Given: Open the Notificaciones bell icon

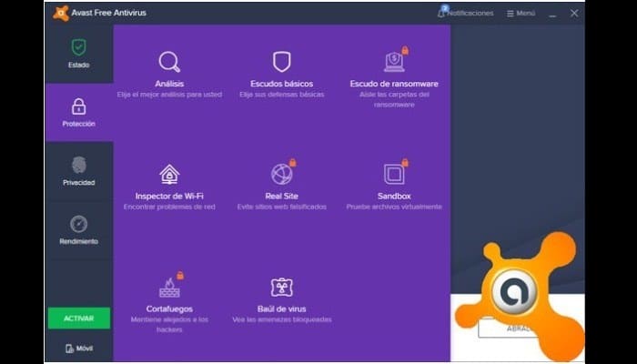Looking at the screenshot, I should click(442, 12).
